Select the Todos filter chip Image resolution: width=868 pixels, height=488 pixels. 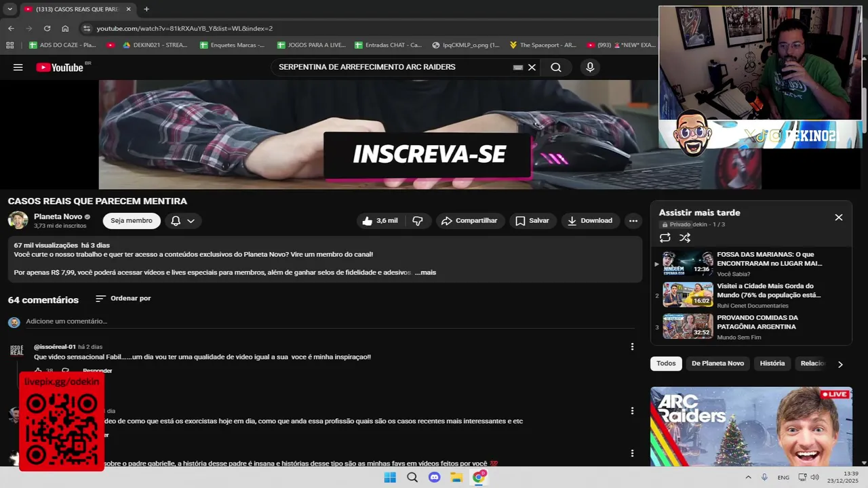666,363
